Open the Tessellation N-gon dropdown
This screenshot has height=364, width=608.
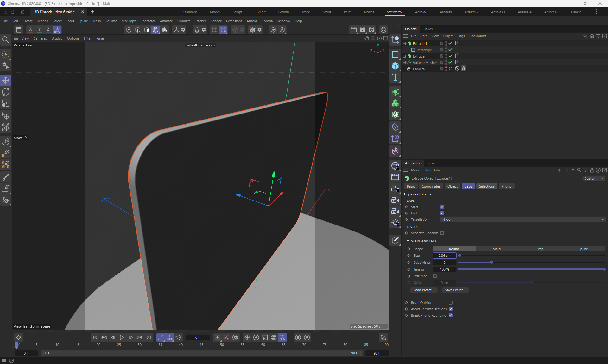(x=522, y=219)
